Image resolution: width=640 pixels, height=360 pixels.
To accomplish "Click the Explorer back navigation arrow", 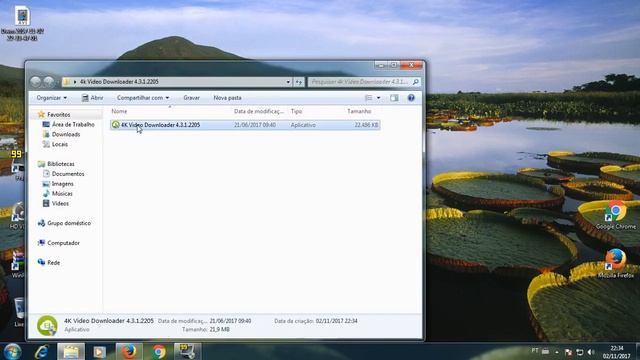I will [36, 82].
